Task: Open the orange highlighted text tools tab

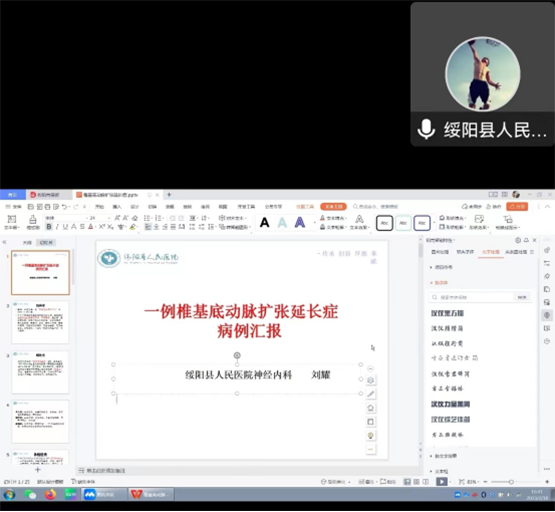Action: [x=333, y=206]
